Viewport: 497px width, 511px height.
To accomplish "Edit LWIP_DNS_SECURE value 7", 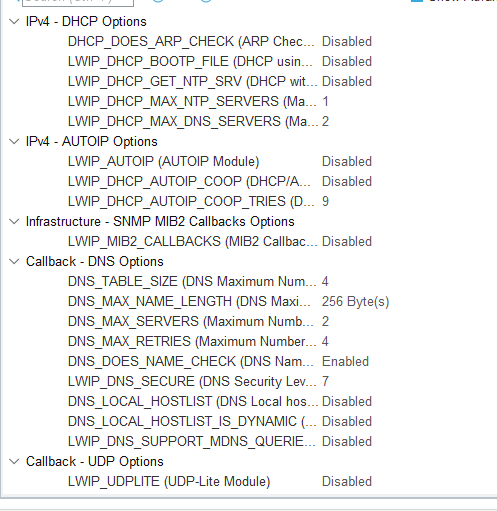I will [325, 382].
